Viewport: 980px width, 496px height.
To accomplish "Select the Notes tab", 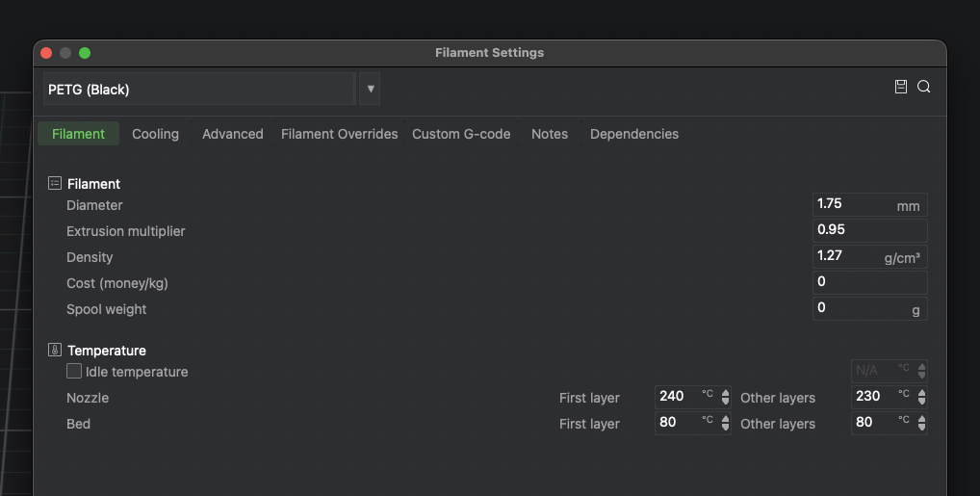I will click(550, 134).
